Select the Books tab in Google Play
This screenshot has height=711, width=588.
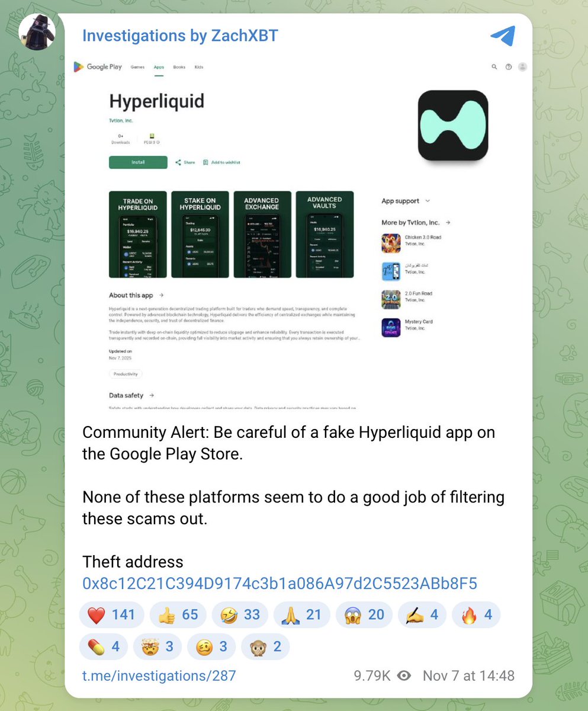(x=179, y=67)
